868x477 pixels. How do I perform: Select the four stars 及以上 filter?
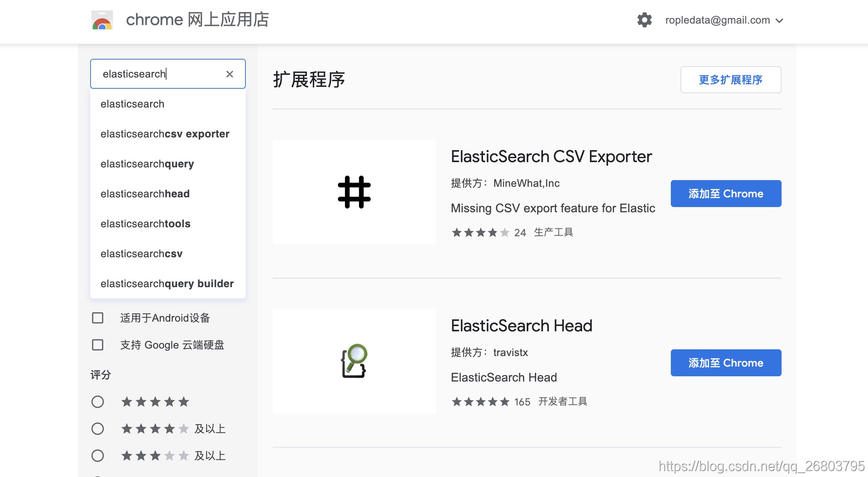click(x=98, y=429)
